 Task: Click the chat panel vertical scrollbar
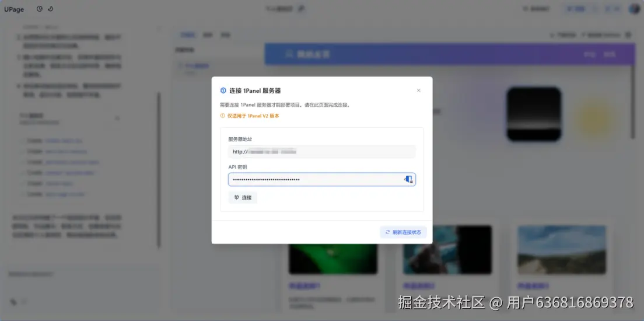tap(159, 170)
